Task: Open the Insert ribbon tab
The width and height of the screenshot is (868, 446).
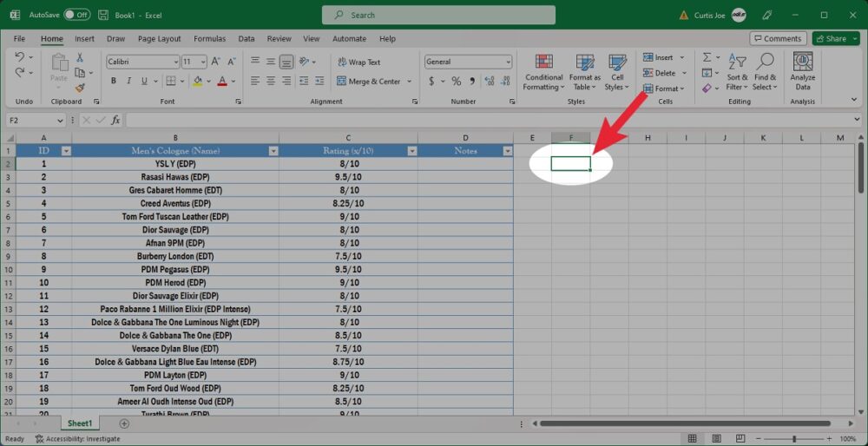Action: coord(85,39)
